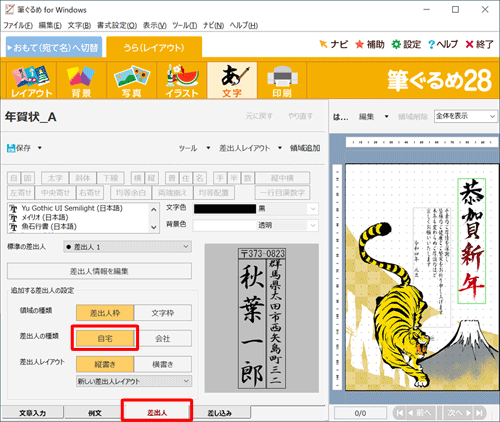Open the 写真 photo tool
This screenshot has height=422, width=500.
point(132,81)
